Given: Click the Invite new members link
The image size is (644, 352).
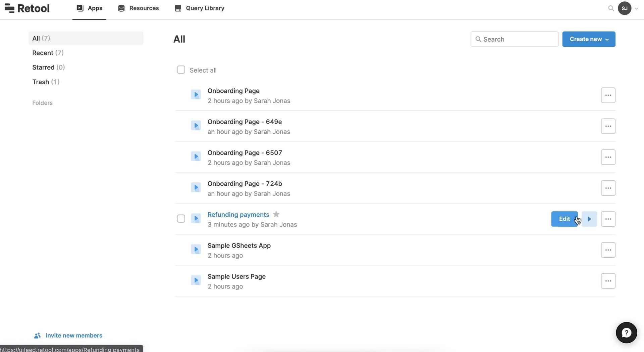Looking at the screenshot, I should click(x=74, y=335).
